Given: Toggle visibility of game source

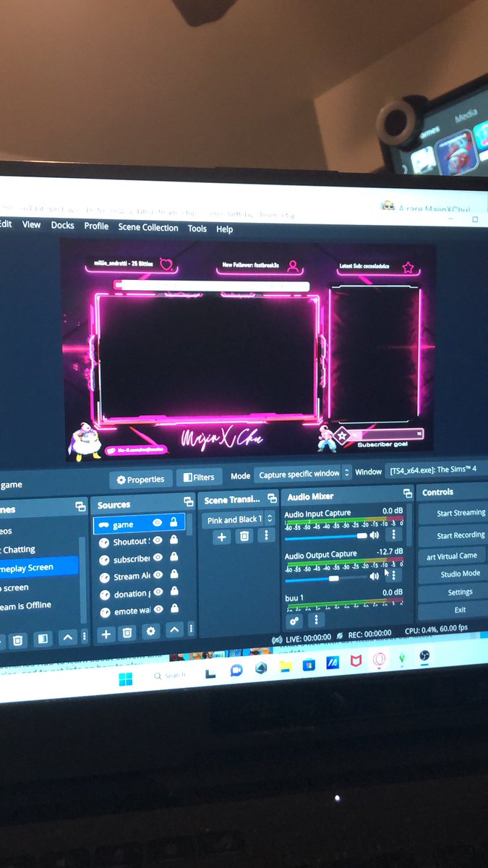Looking at the screenshot, I should (157, 522).
